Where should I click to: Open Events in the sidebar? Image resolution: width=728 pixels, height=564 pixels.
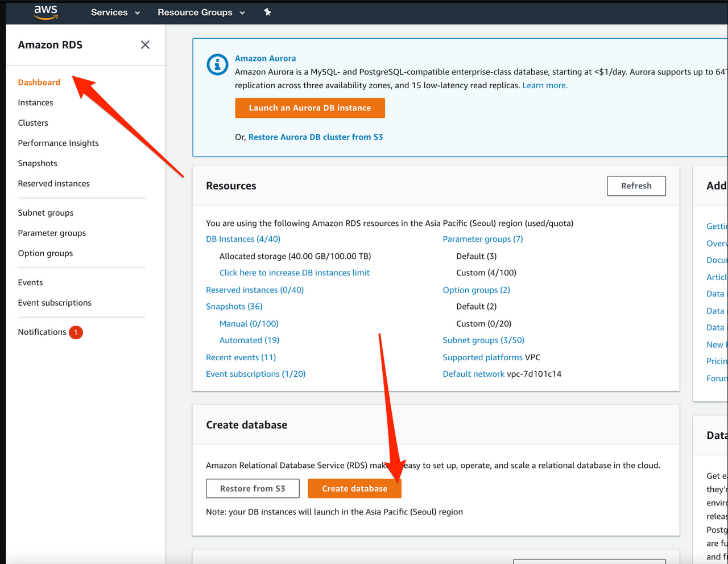pyautogui.click(x=30, y=282)
